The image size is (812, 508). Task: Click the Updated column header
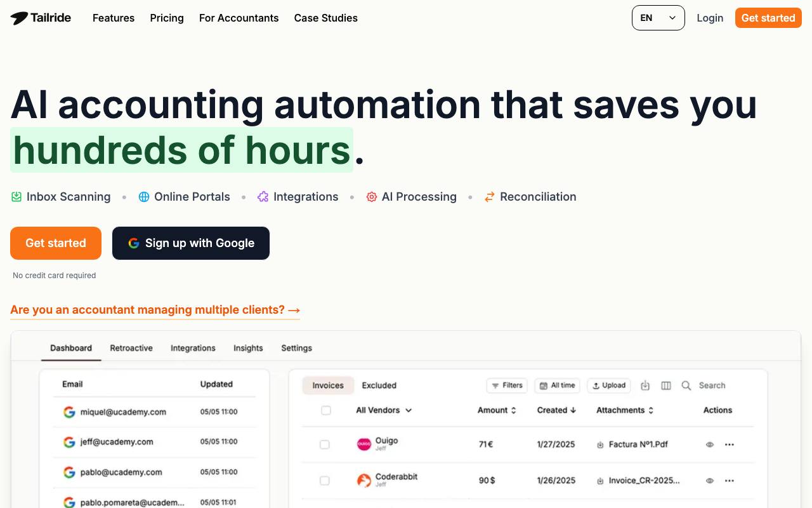pyautogui.click(x=216, y=384)
